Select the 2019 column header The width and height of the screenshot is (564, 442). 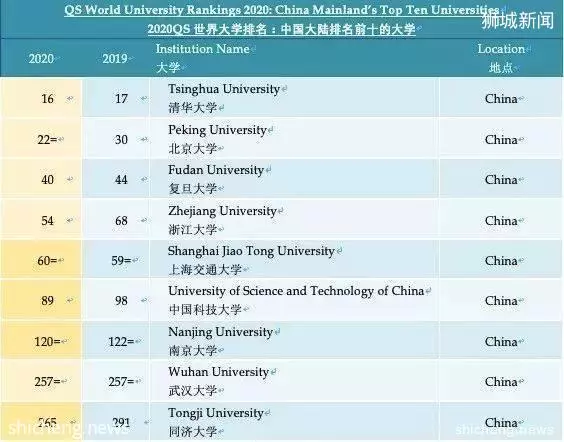click(x=114, y=59)
